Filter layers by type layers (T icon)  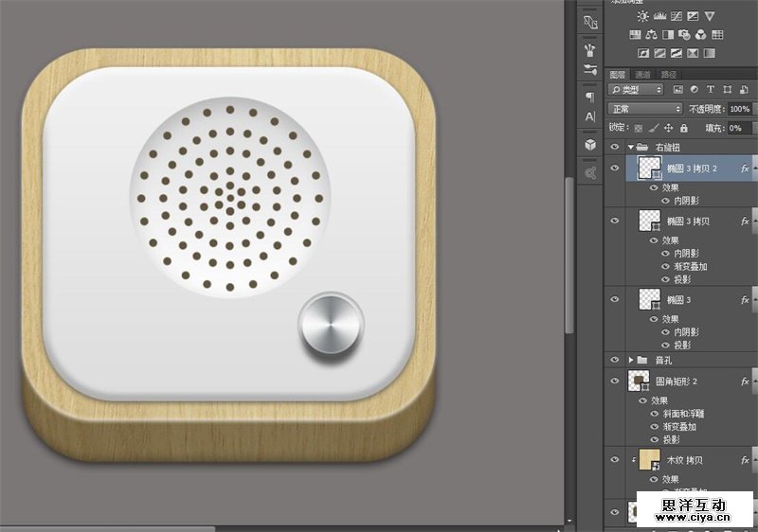710,90
